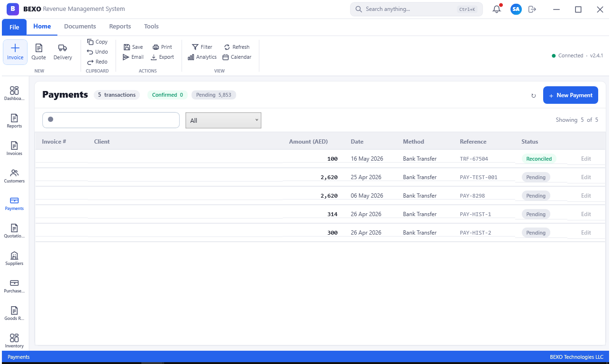Create a new Quote
Viewport: 611px width, 364px height.
pos(39,52)
